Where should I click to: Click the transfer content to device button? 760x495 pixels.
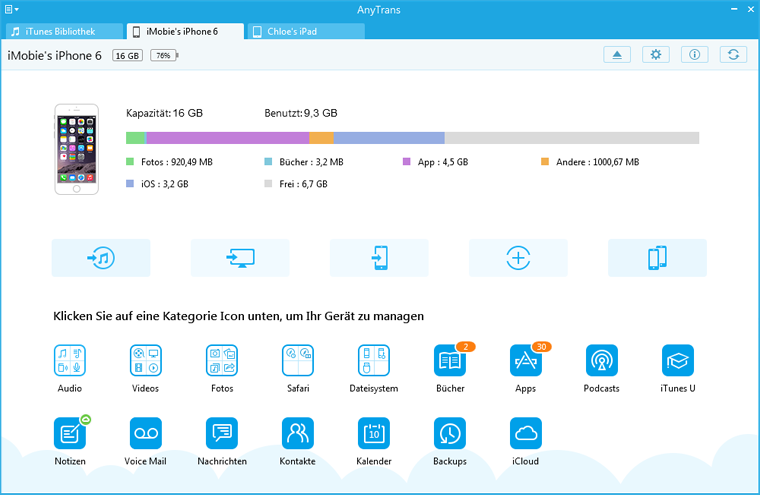379,257
